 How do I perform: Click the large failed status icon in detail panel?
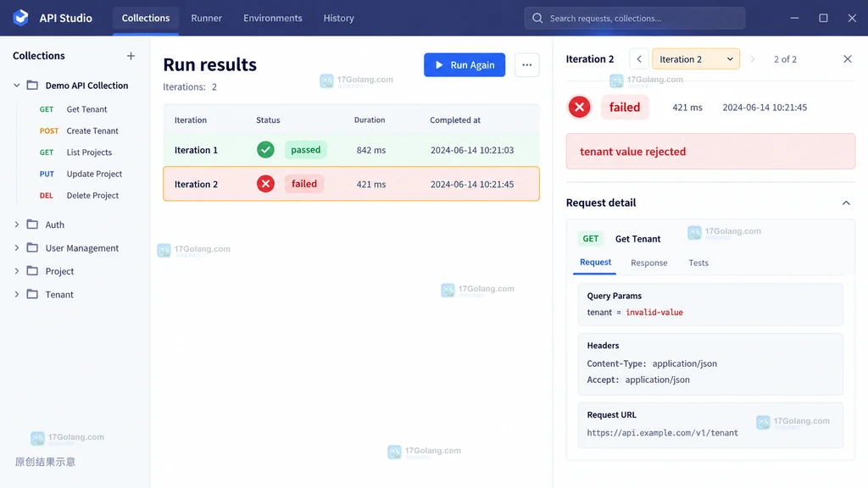[x=580, y=108]
